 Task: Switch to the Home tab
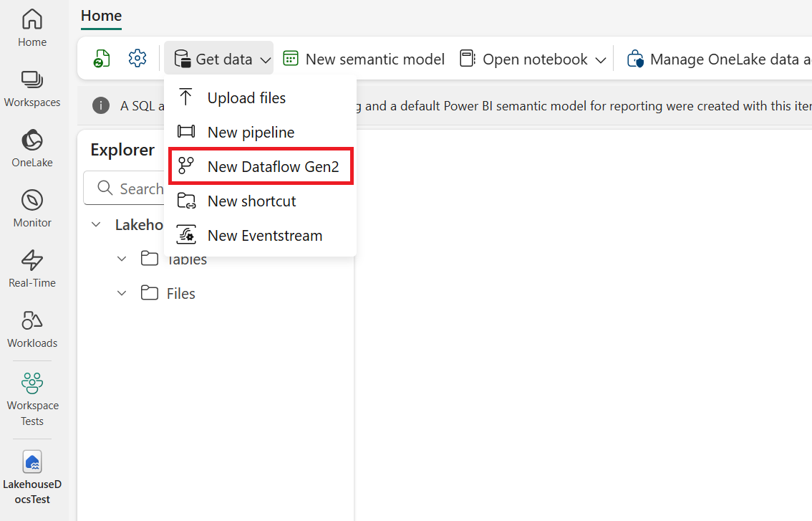(x=100, y=16)
